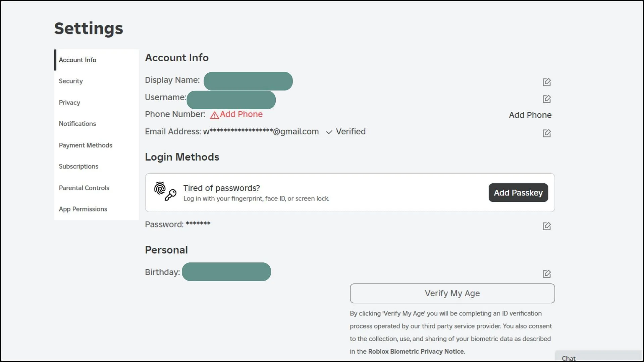Navigate to Payment Methods section
This screenshot has height=362, width=644.
86,145
